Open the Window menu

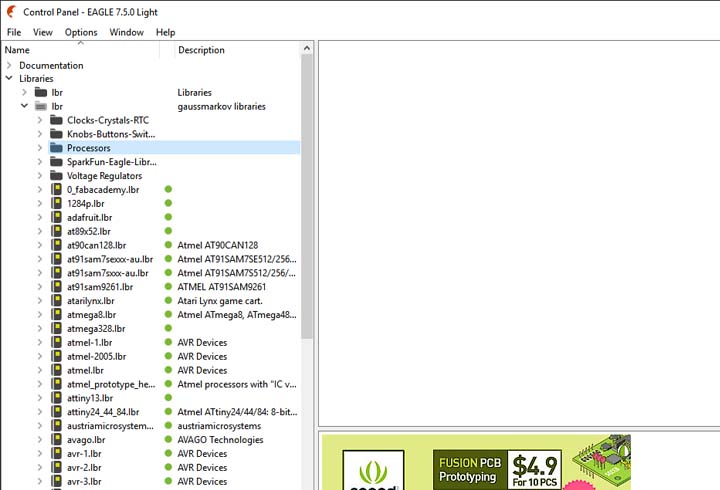coord(126,32)
